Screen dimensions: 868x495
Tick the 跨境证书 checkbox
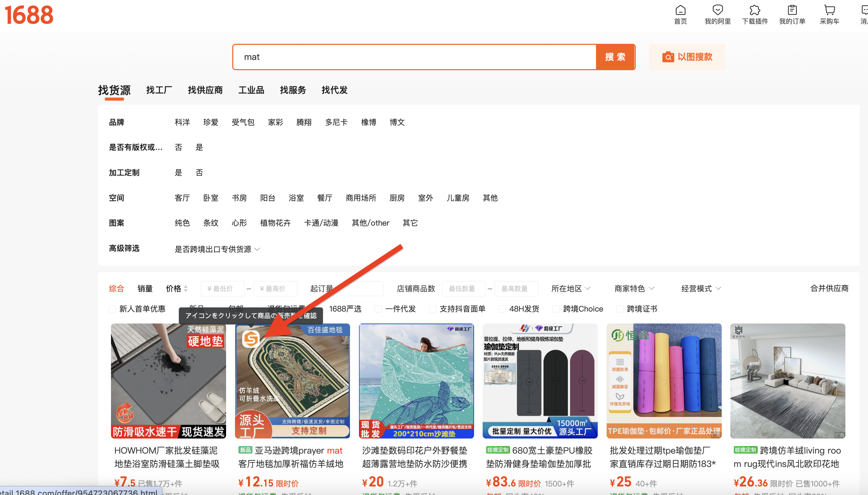pos(620,309)
